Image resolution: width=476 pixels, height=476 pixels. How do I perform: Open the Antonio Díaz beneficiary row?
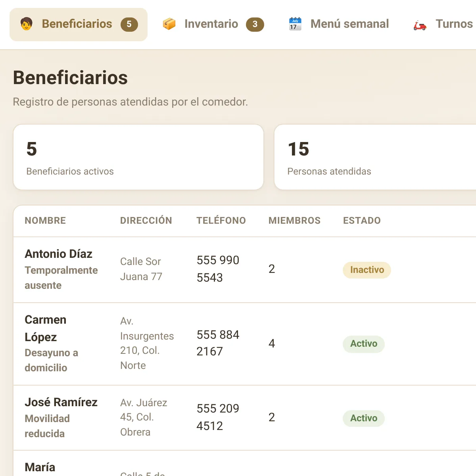coord(245,270)
